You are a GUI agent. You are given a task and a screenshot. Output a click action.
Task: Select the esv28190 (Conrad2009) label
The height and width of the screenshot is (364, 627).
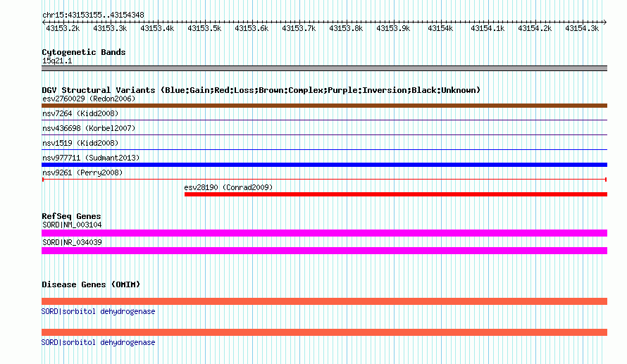click(228, 187)
